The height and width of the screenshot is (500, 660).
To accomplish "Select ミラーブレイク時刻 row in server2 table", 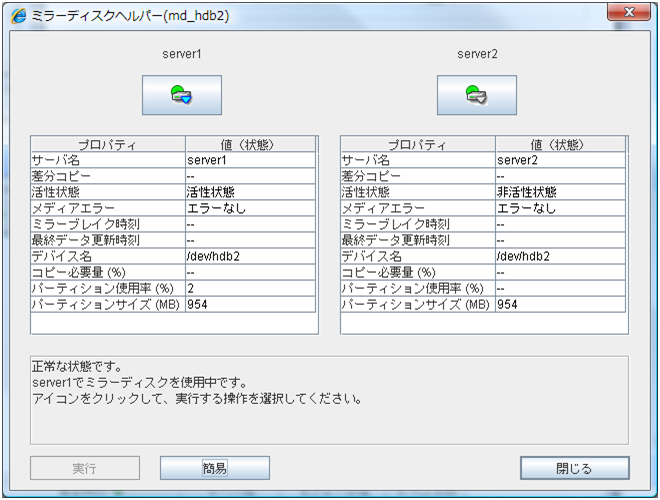I will [x=417, y=224].
